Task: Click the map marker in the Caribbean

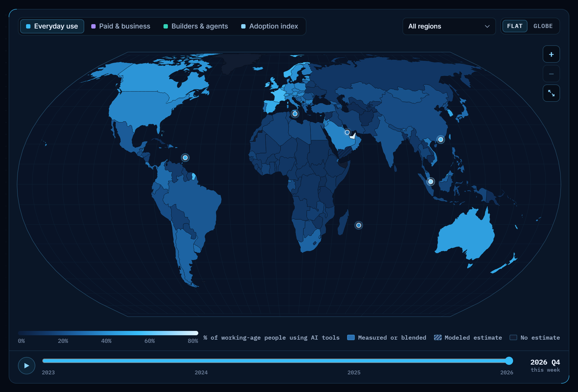Action: (x=185, y=158)
